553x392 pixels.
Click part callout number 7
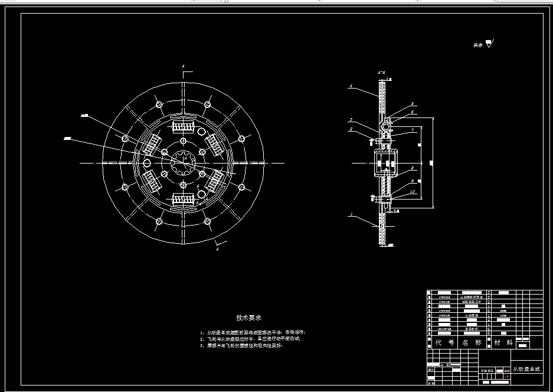click(412, 130)
